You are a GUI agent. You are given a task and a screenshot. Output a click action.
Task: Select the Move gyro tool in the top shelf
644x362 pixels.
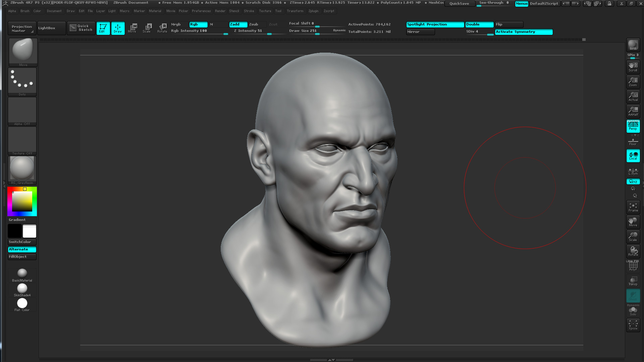(132, 28)
